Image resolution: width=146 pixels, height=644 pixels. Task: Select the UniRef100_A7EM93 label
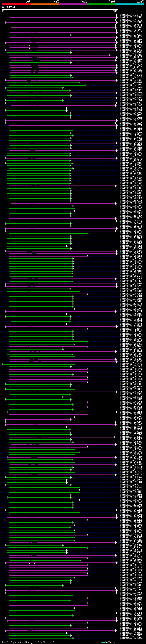(131, 85)
